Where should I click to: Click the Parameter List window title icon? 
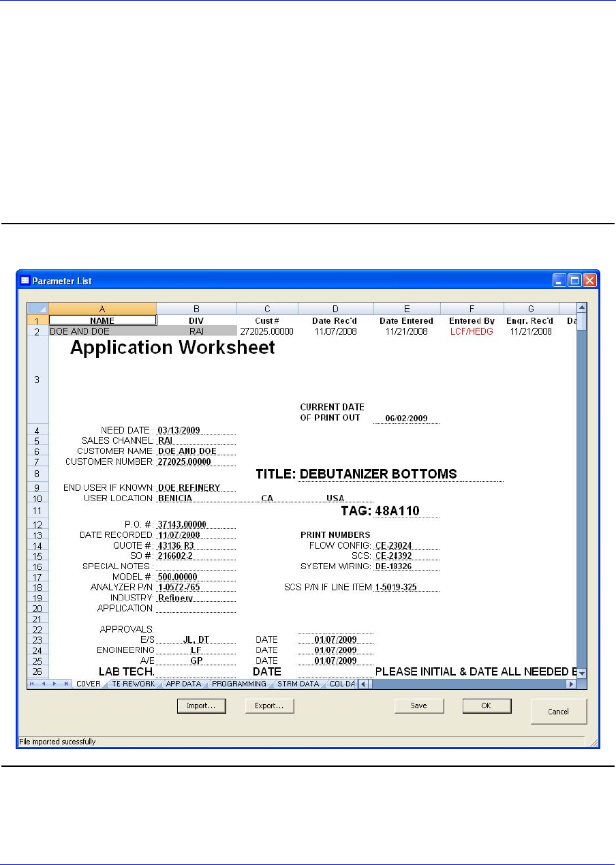(x=25, y=280)
